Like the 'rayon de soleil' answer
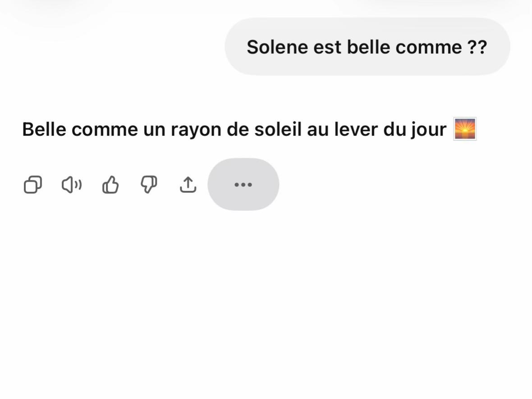This screenshot has height=399, width=532. [x=110, y=185]
